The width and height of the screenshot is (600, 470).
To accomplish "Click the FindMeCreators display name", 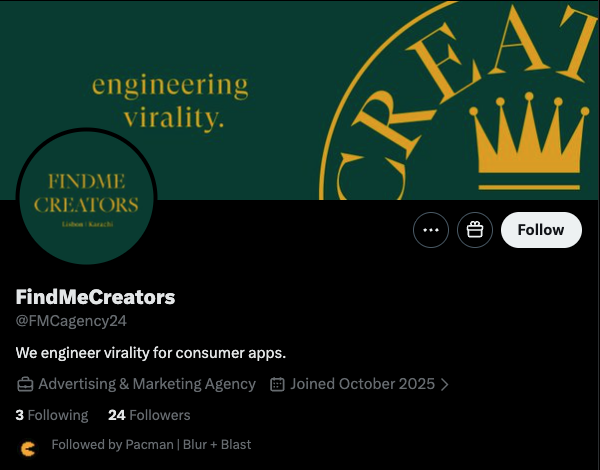I will (95, 297).
